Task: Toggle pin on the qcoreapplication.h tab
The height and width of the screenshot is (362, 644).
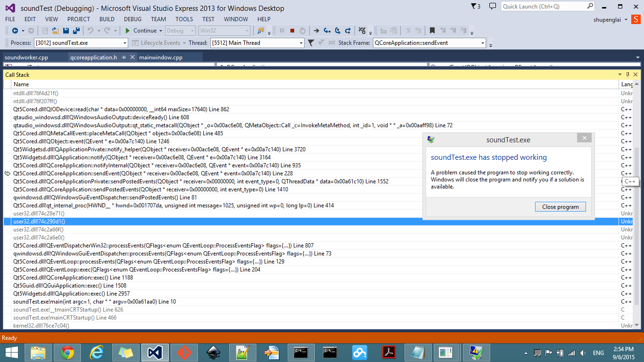Action: 124,58
